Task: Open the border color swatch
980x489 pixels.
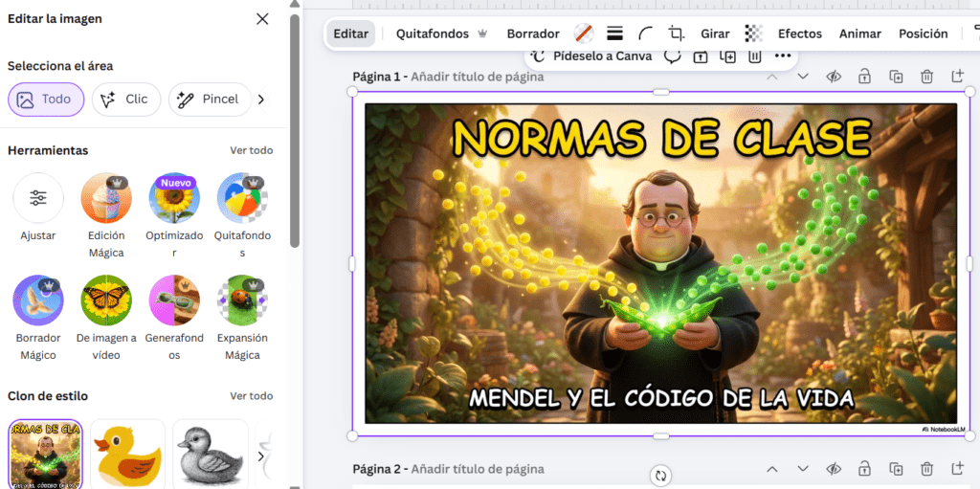Action: pyautogui.click(x=584, y=33)
